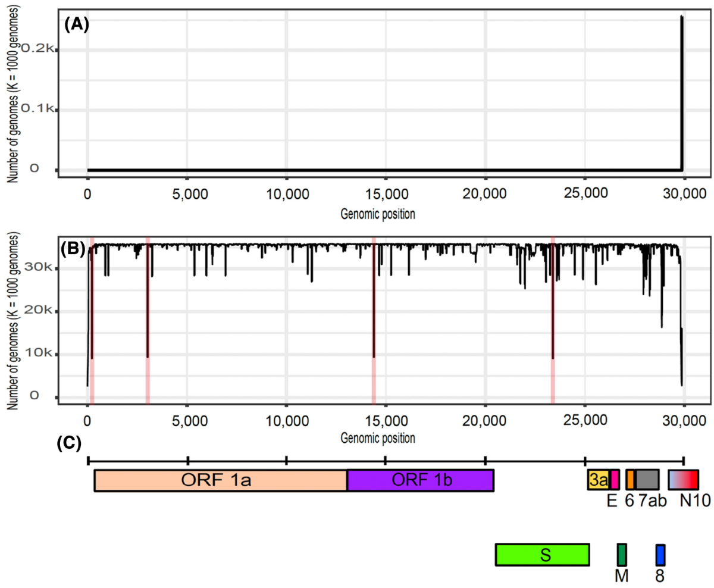Screen dimensions: 714x588
Task: Click the 0.2k y-axis label in panel A
Action: [x=38, y=49]
